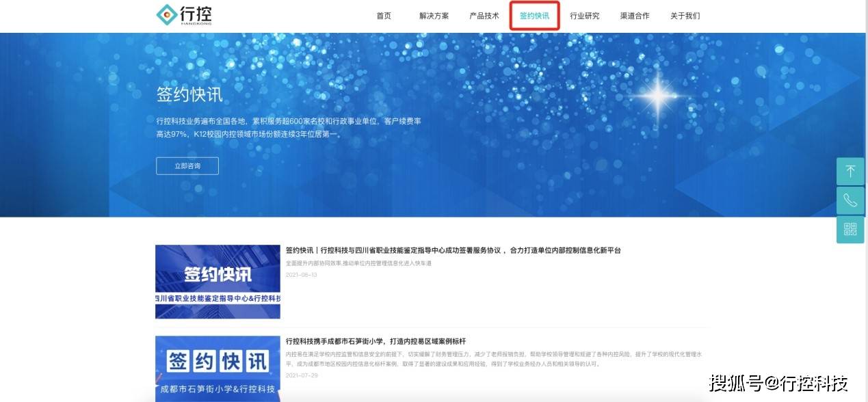Open 关于我们 navigation item
Viewport: 868px width, 402px height.
[685, 16]
